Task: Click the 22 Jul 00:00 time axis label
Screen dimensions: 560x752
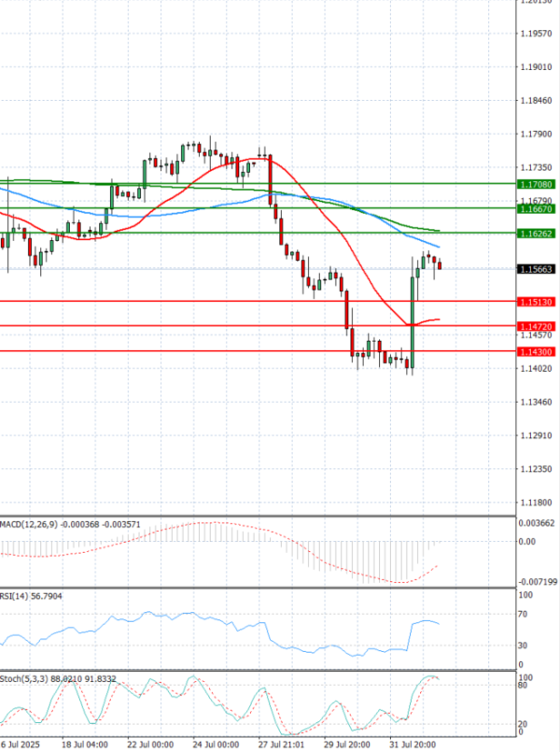Action: [x=150, y=745]
